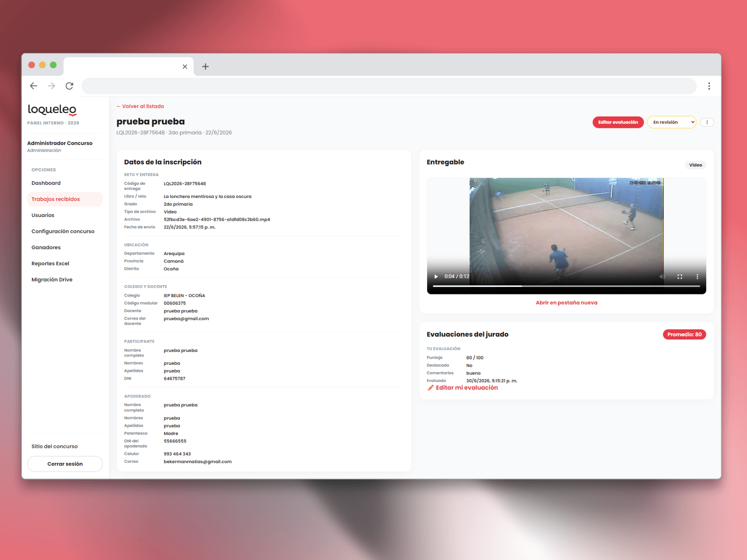Expand the En revisión status dropdown
This screenshot has width=747, height=560.
pos(672,122)
